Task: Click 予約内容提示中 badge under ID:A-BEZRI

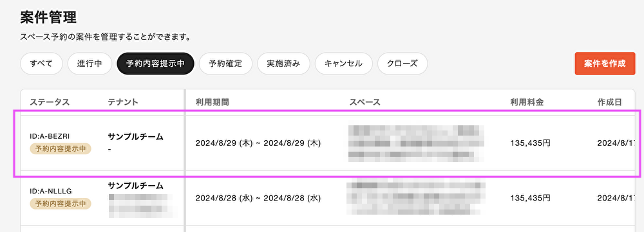Action: pos(61,148)
